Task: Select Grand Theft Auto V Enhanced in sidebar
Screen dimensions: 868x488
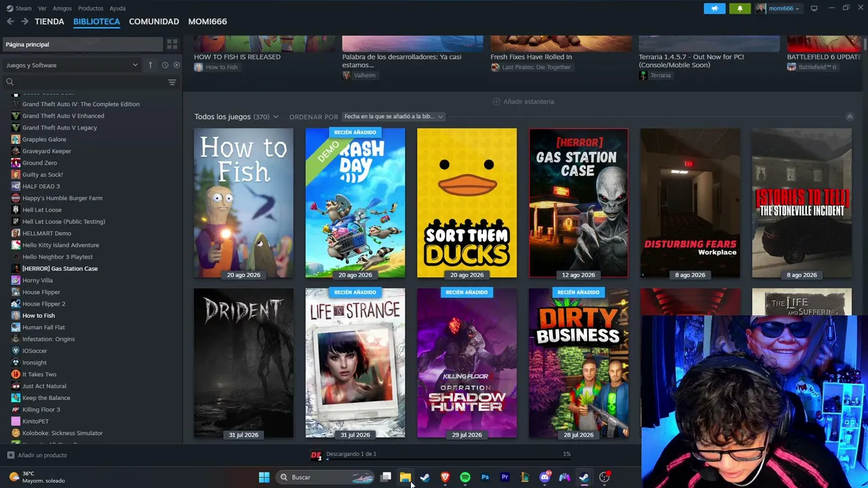Action: point(63,116)
